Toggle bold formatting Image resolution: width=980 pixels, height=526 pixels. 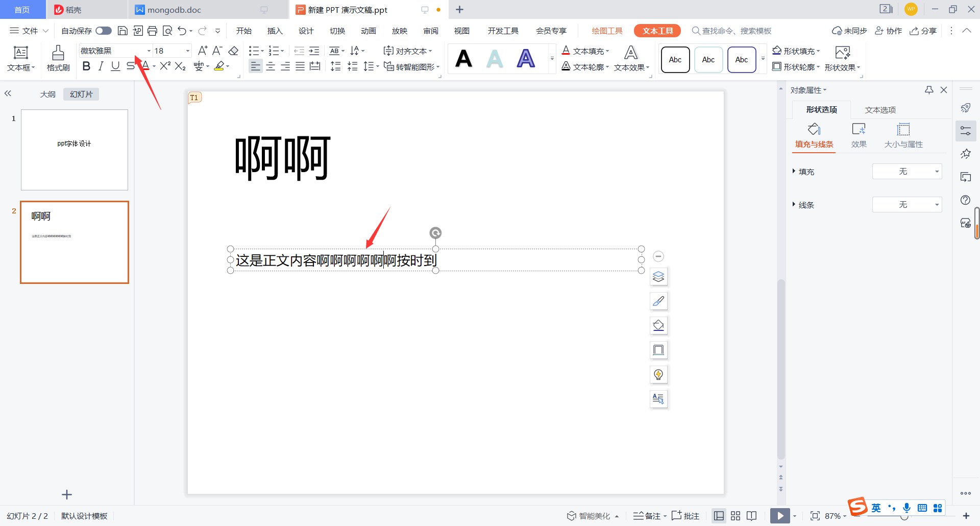pos(86,66)
